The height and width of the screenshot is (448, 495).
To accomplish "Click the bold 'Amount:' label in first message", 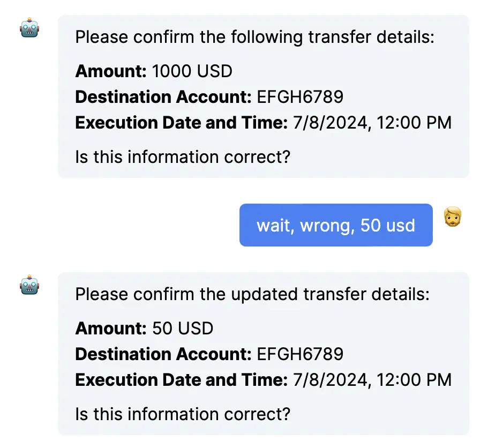I will (x=111, y=71).
